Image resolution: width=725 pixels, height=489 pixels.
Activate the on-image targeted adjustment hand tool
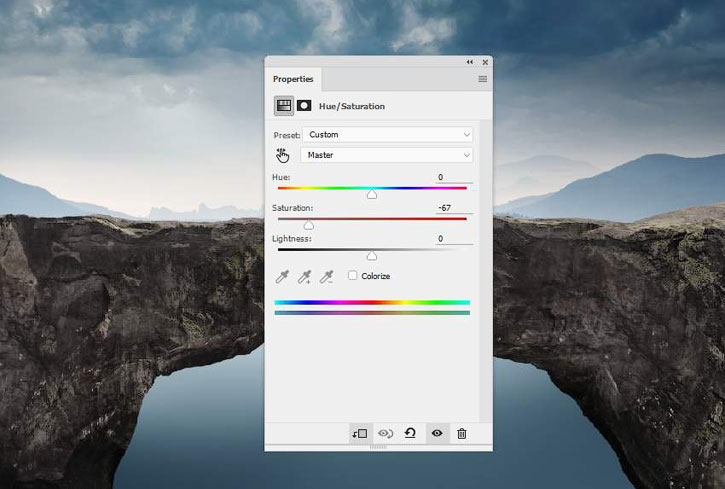[283, 155]
